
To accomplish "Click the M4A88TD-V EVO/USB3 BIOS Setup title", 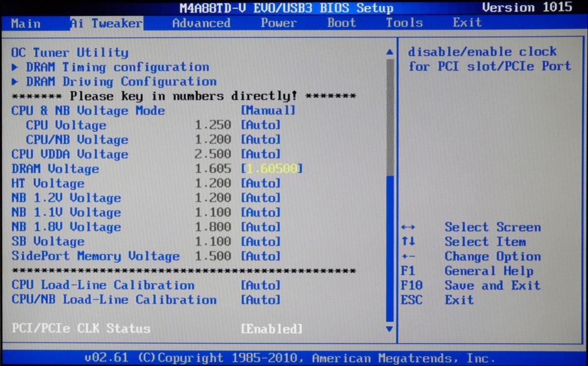I will point(286,8).
